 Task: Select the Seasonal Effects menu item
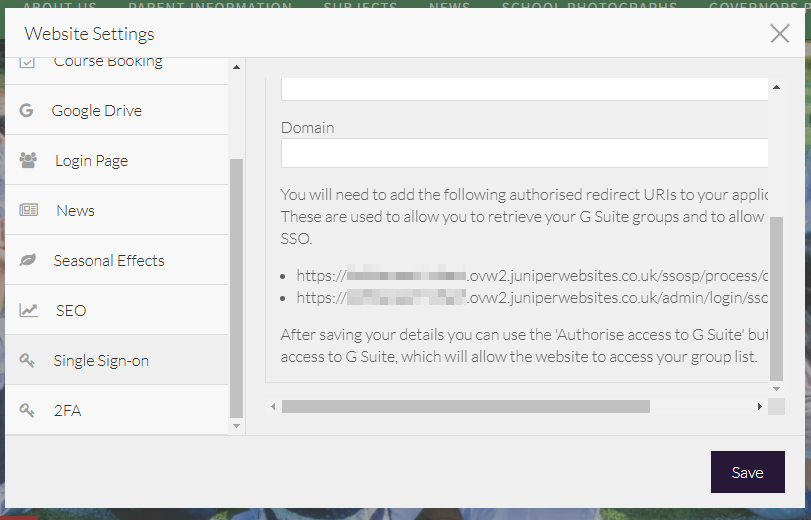109,260
